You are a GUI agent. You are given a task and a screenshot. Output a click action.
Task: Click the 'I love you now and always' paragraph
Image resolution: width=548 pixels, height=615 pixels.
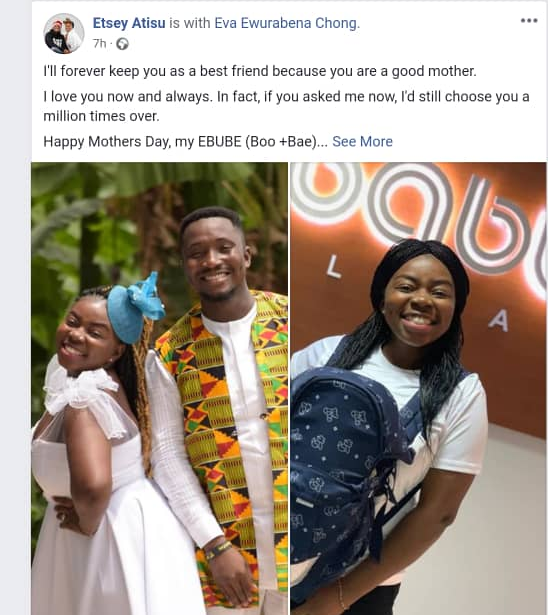[x=286, y=106]
